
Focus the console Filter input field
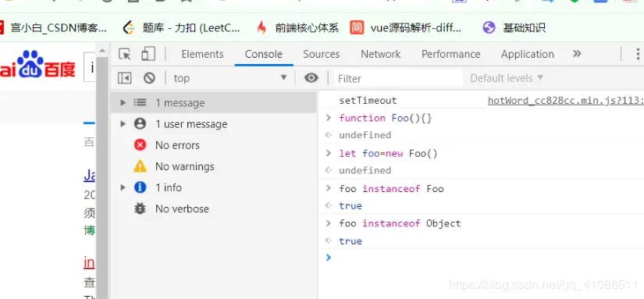(398, 78)
